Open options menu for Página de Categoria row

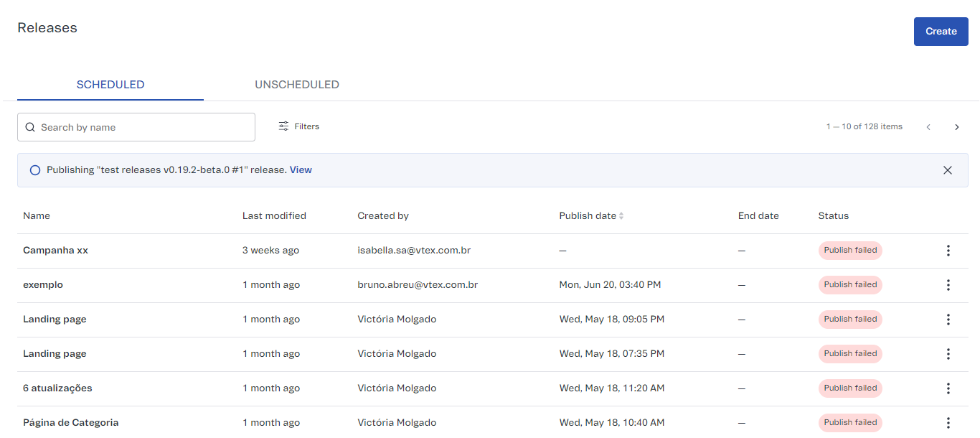pos(948,423)
